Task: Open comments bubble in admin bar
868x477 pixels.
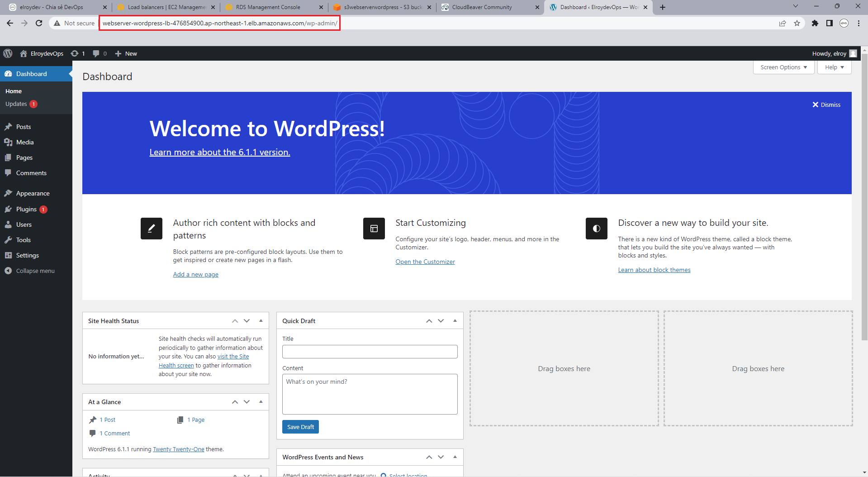Action: pyautogui.click(x=96, y=53)
